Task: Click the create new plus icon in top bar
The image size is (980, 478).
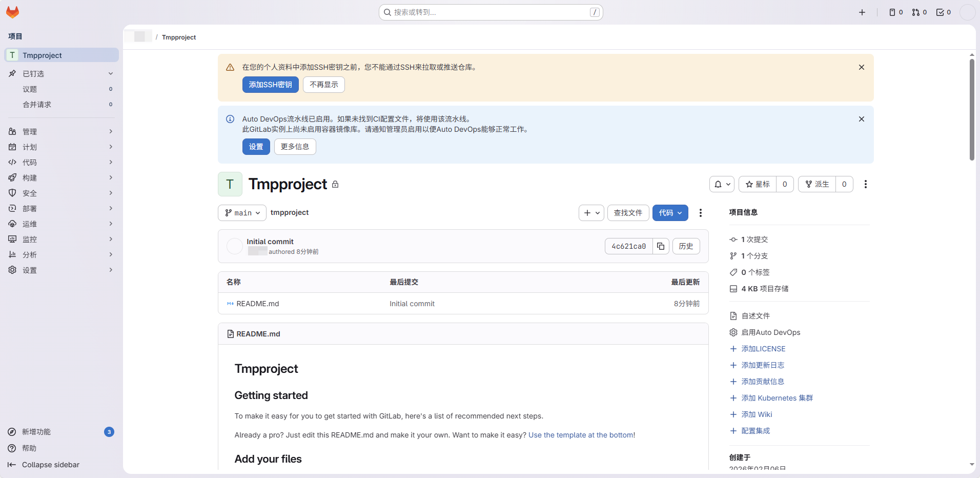Action: (x=862, y=12)
